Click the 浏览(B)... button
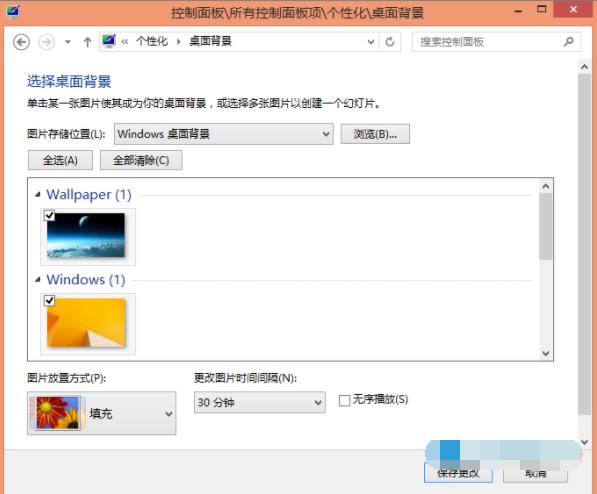This screenshot has height=494, width=597. coord(375,134)
